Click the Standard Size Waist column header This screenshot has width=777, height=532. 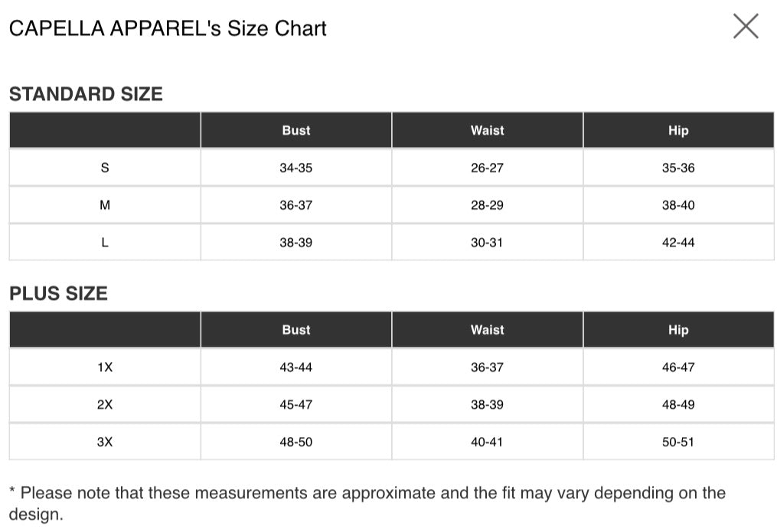[487, 130]
